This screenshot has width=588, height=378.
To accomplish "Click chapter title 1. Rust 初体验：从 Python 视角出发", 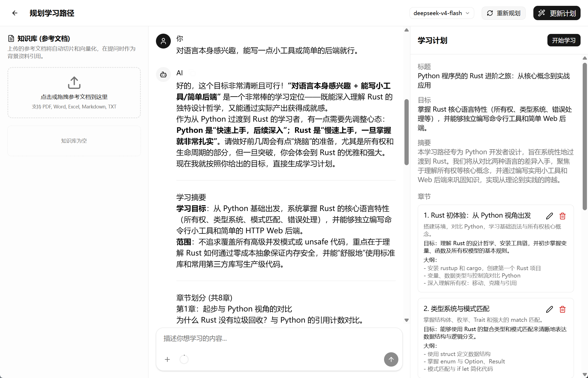I will (x=477, y=215).
